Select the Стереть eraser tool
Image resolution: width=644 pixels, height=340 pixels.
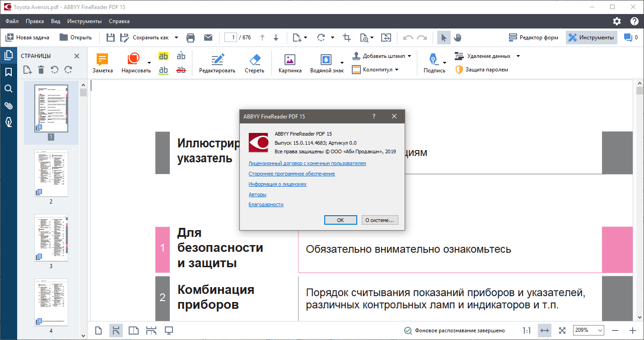point(255,63)
